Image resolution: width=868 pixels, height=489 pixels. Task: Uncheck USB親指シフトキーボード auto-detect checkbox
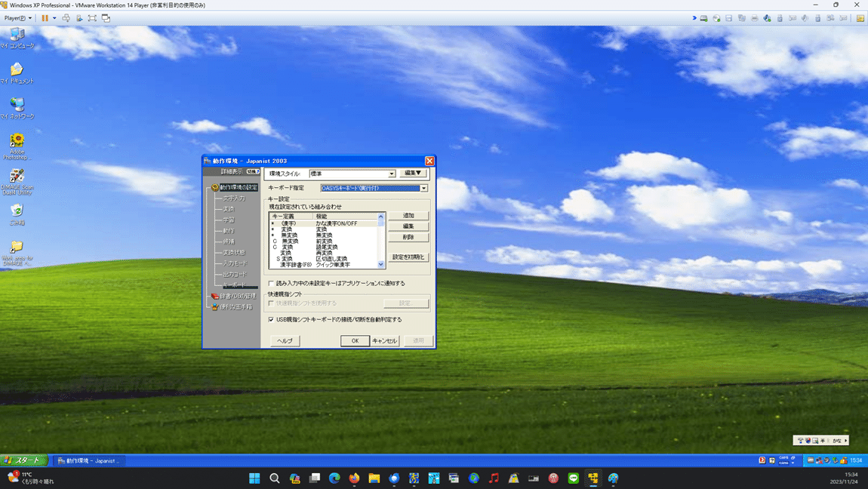point(271,320)
